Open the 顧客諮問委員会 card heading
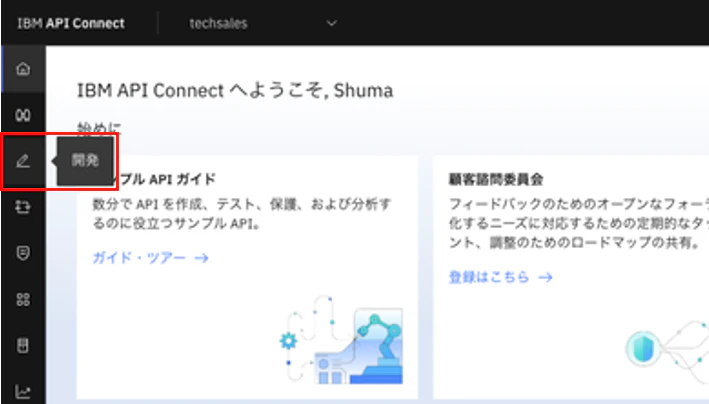 click(x=496, y=179)
